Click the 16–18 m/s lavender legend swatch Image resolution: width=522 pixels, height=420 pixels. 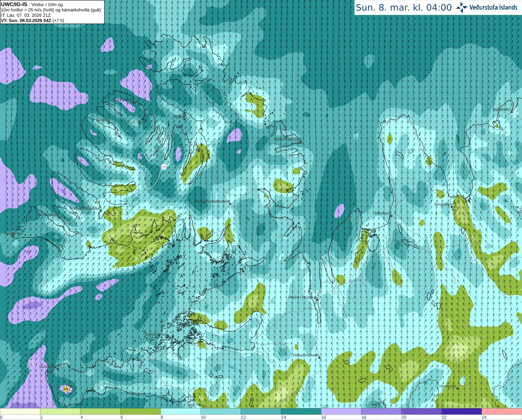341,411
